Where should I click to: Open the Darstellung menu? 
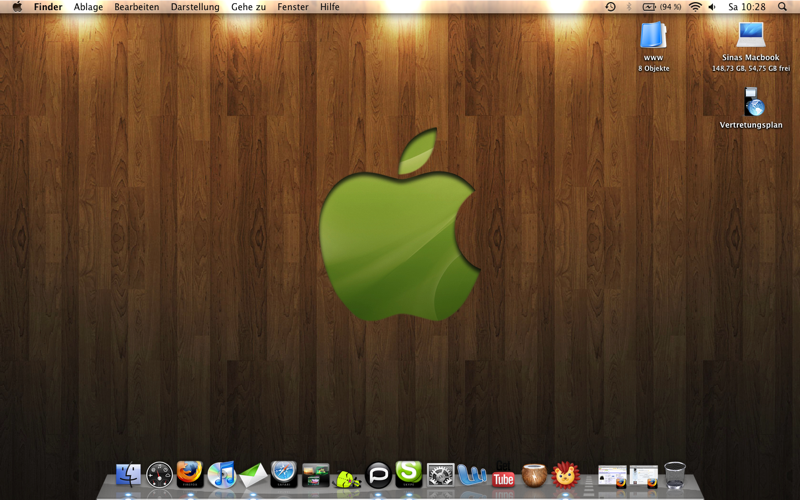[x=195, y=7]
